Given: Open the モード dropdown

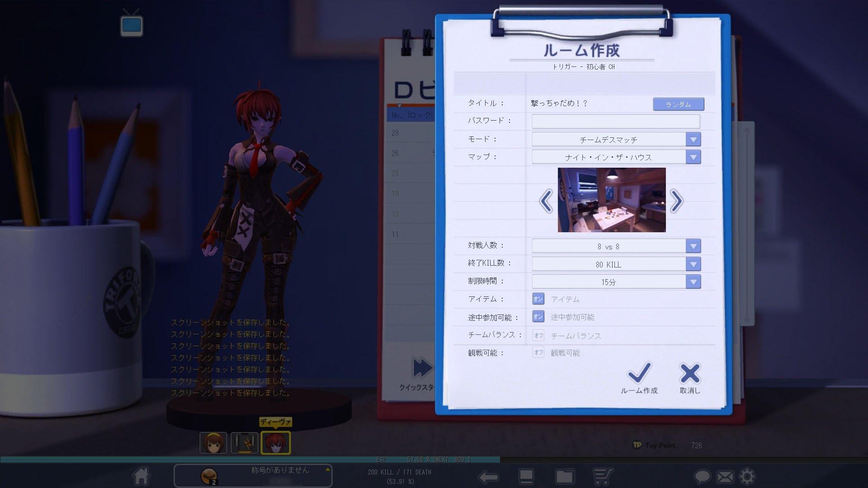Looking at the screenshot, I should click(693, 140).
